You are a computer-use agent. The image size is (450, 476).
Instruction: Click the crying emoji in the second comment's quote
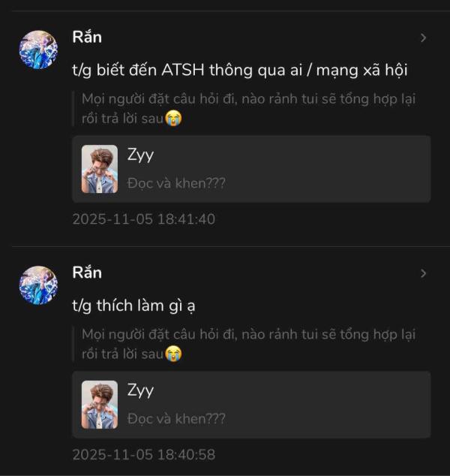pos(173,353)
